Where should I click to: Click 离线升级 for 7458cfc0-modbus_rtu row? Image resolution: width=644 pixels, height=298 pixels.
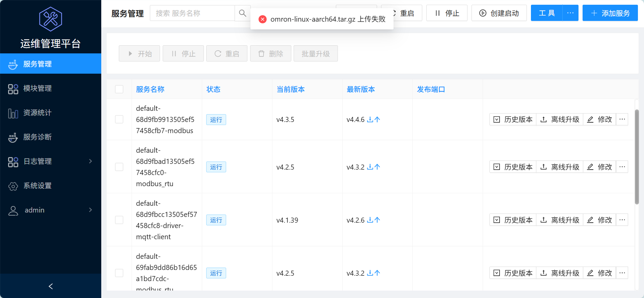coord(560,167)
